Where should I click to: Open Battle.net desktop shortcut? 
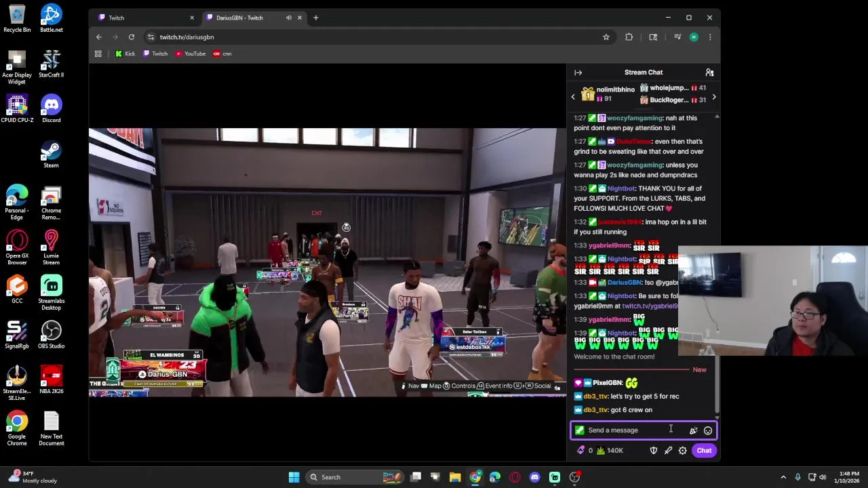52,19
